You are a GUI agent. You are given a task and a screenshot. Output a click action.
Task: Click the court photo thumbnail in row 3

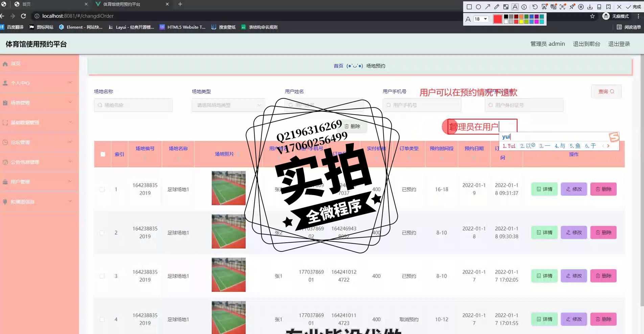(229, 275)
